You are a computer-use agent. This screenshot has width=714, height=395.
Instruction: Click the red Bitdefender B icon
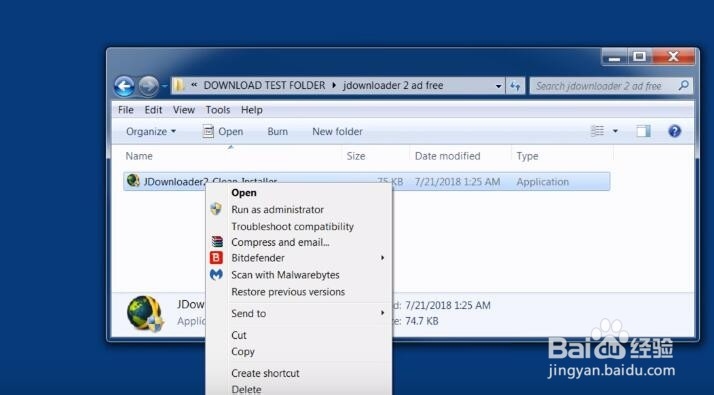point(216,257)
